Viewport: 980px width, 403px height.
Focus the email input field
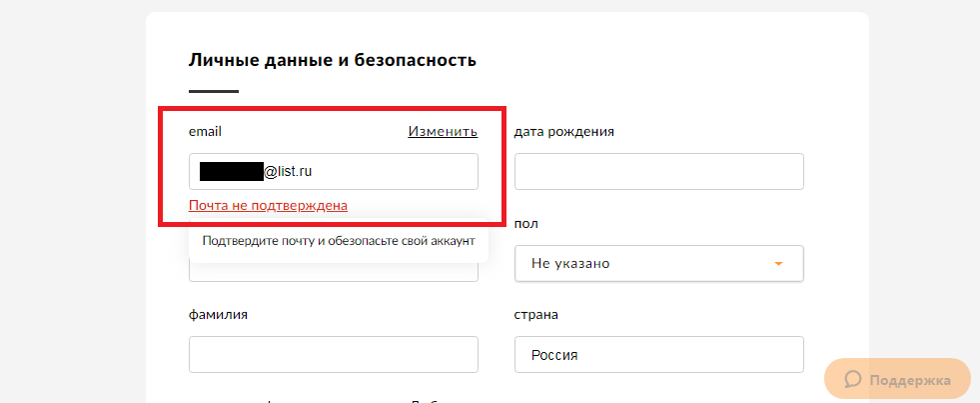[333, 171]
